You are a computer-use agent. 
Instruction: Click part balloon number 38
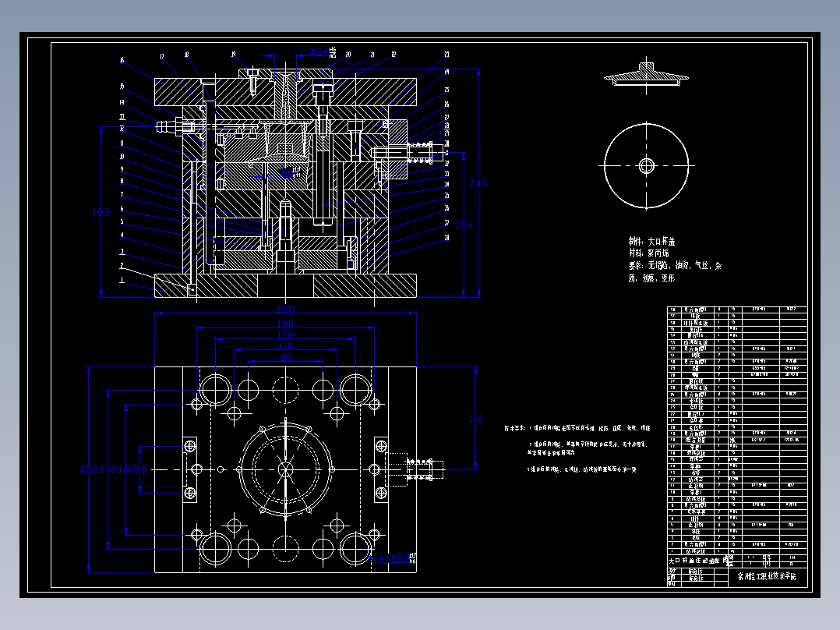(446, 238)
